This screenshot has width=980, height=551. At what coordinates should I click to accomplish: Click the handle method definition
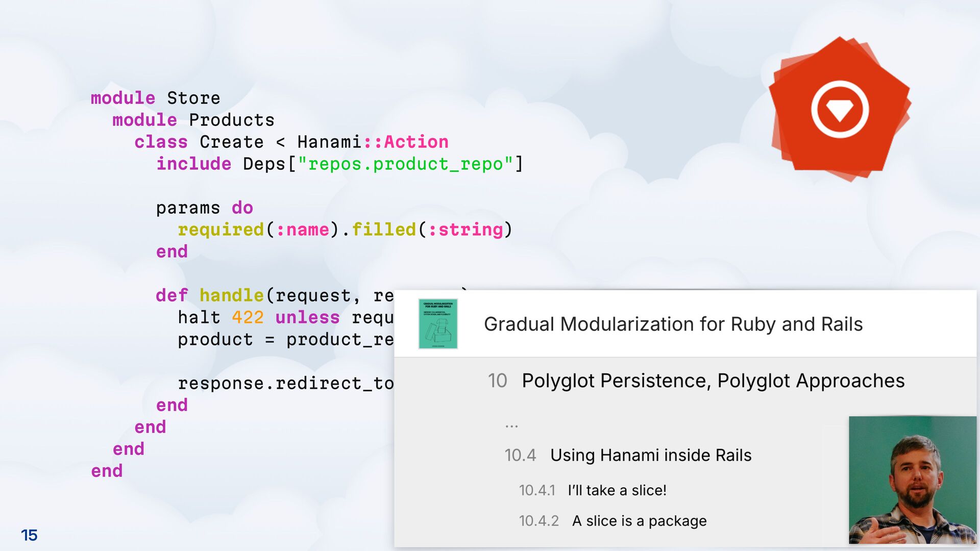tap(231, 295)
